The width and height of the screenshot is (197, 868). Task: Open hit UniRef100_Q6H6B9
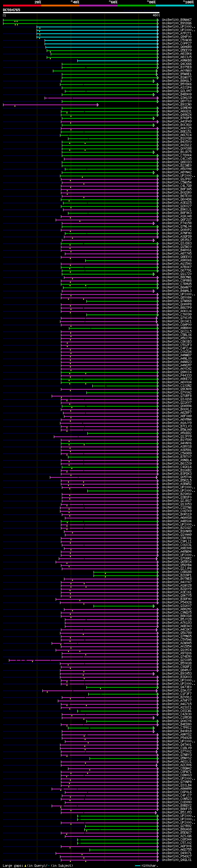click(176, 47)
